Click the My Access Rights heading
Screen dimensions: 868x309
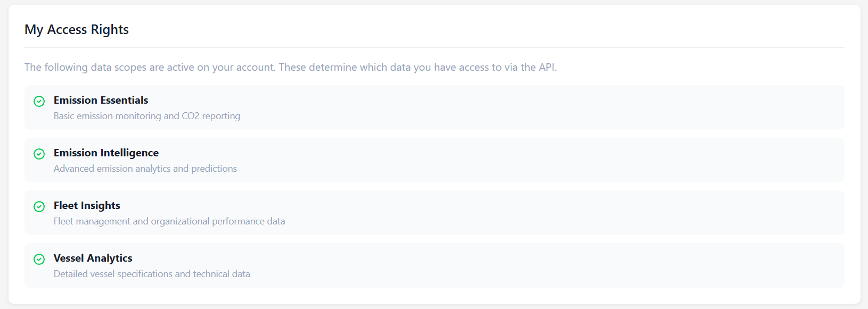[77, 30]
